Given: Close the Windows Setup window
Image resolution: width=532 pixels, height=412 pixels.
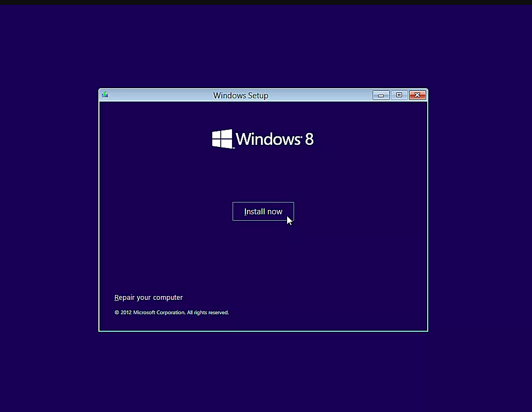Looking at the screenshot, I should (x=418, y=95).
